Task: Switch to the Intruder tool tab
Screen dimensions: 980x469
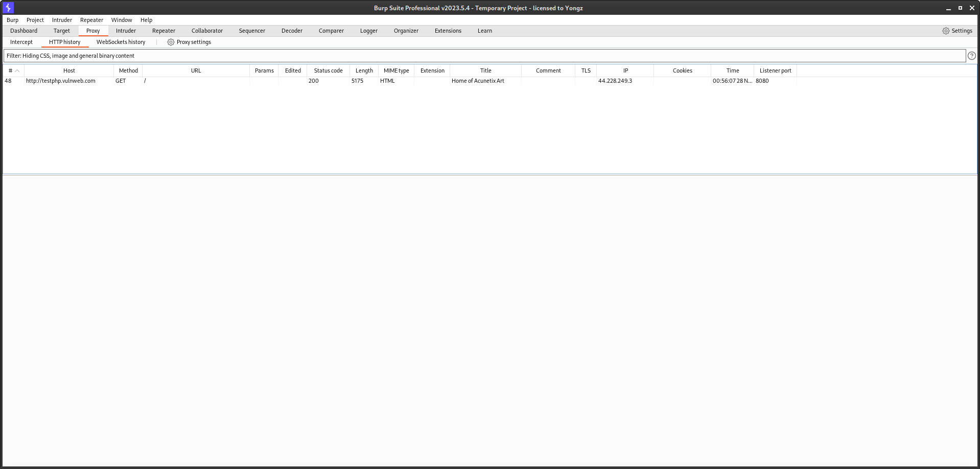Action: 126,31
